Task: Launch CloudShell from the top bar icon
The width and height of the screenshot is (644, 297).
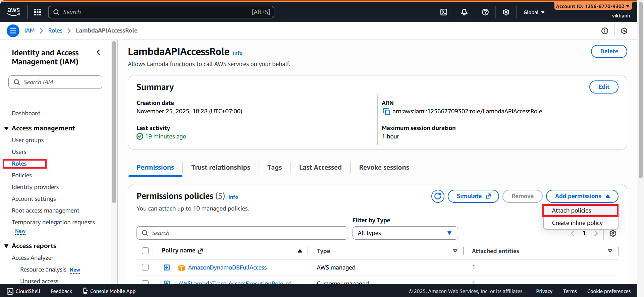Action: (x=443, y=12)
